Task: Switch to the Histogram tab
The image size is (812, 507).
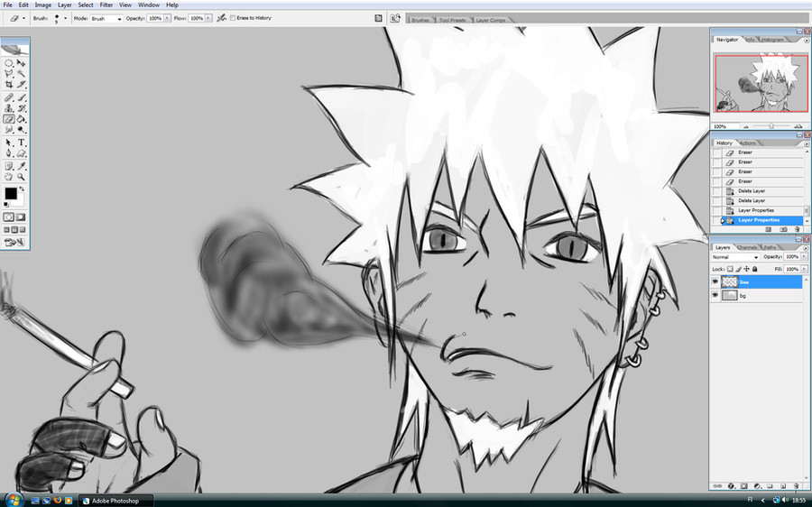Action: tap(772, 40)
